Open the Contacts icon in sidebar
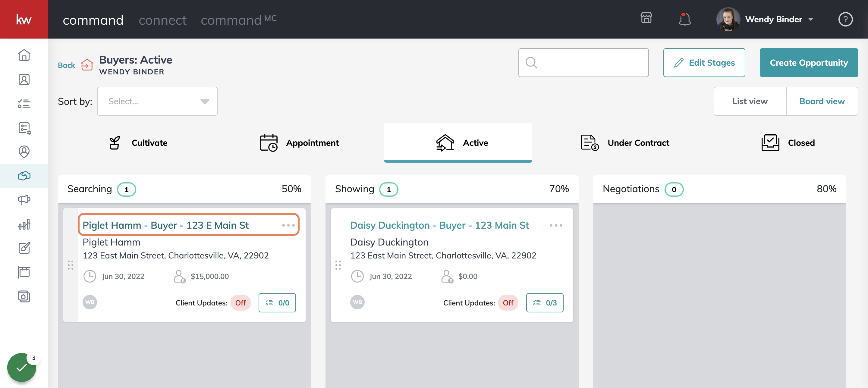 [x=24, y=80]
